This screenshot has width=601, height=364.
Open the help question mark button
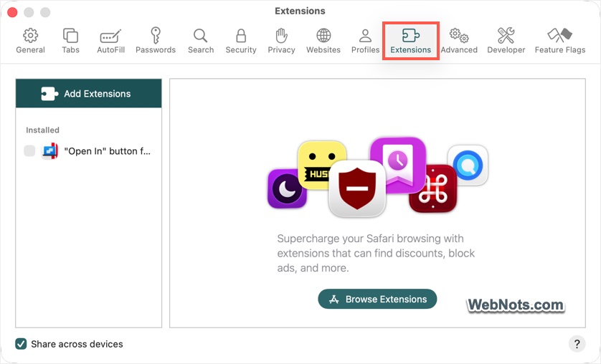pyautogui.click(x=577, y=344)
